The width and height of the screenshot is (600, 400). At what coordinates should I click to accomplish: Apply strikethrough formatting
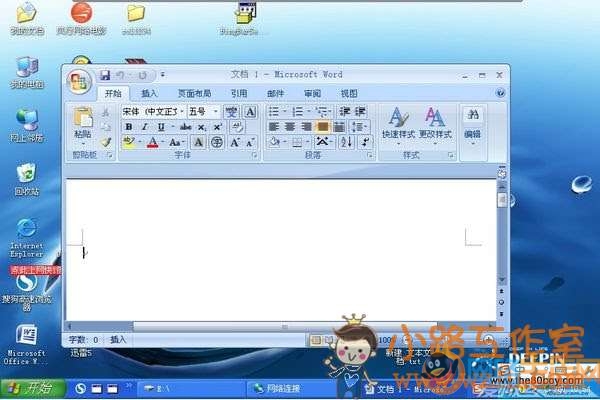tap(186, 127)
